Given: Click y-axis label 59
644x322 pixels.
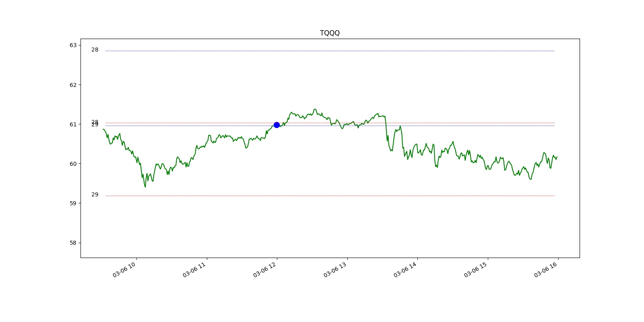Looking at the screenshot, I should click(x=73, y=203).
